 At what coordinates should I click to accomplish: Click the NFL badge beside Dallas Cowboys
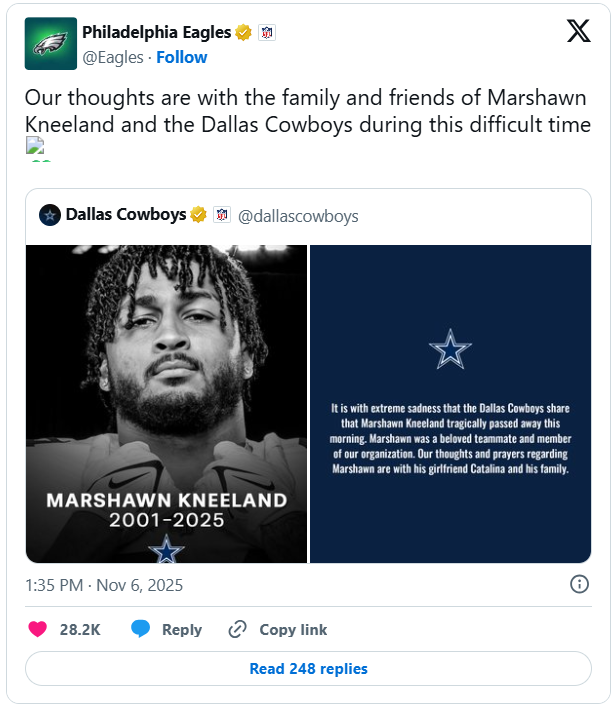coord(222,215)
